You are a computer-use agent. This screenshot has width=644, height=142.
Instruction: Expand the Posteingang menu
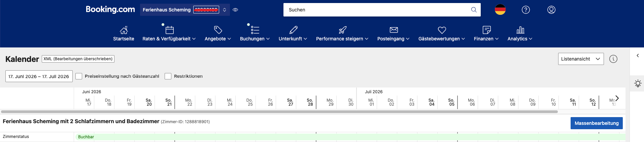(393, 39)
